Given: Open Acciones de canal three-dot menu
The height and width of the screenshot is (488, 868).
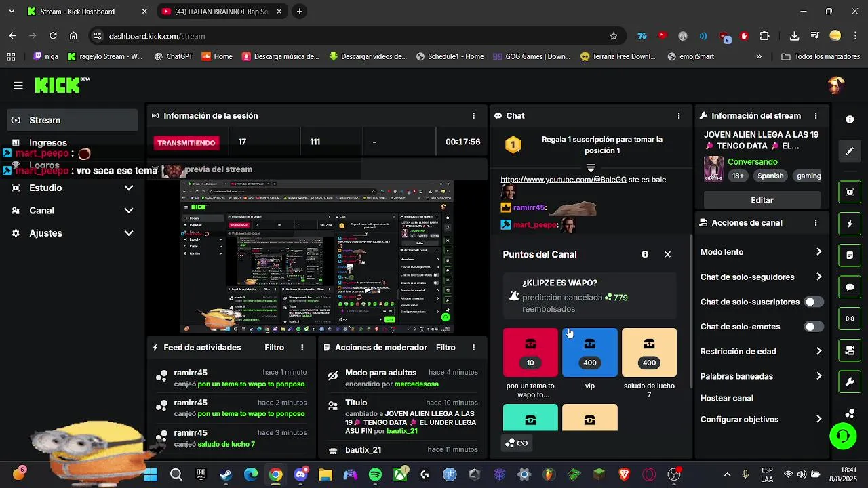Looking at the screenshot, I should (816, 223).
